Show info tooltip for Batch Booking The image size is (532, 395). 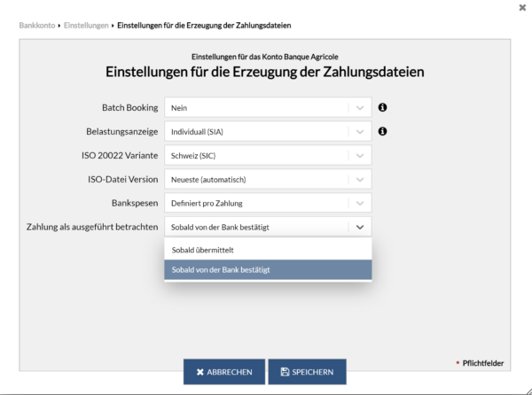tap(383, 107)
